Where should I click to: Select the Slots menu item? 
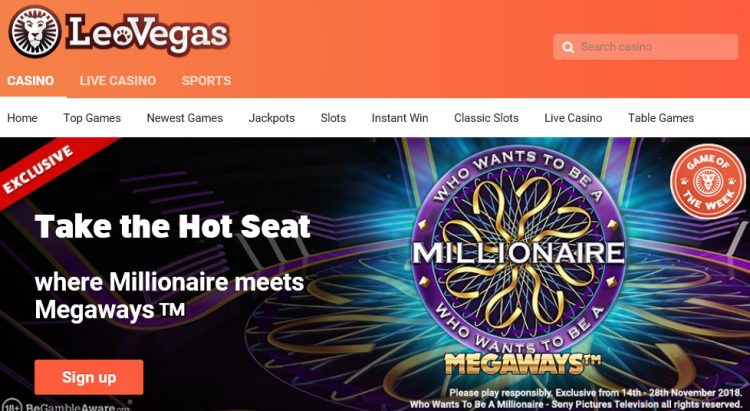tap(333, 118)
